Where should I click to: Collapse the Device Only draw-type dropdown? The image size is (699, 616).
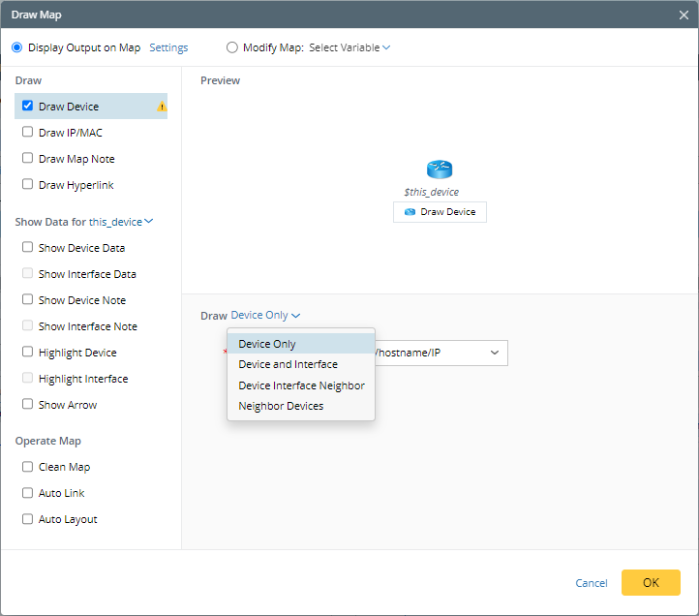[265, 316]
